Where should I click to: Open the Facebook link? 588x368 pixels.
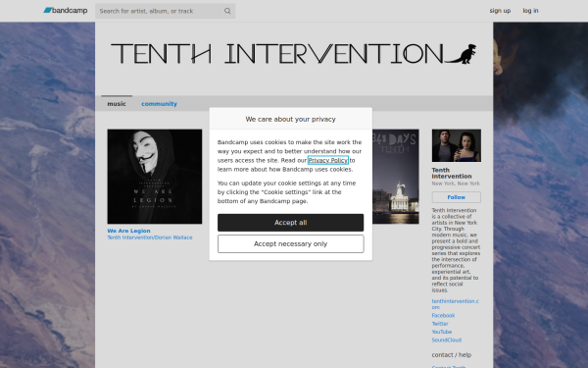[443, 315]
